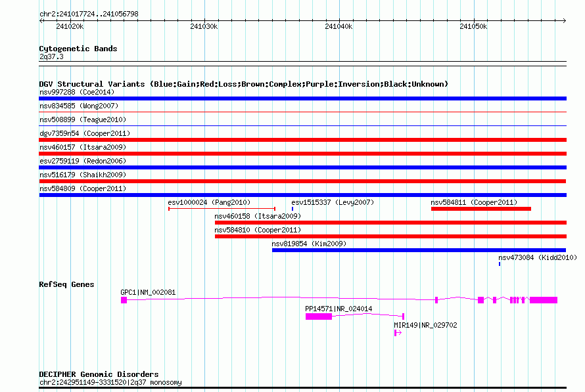
Task: Open the nsv516179 (Shaikh2009) loss bar
Action: 302,181
